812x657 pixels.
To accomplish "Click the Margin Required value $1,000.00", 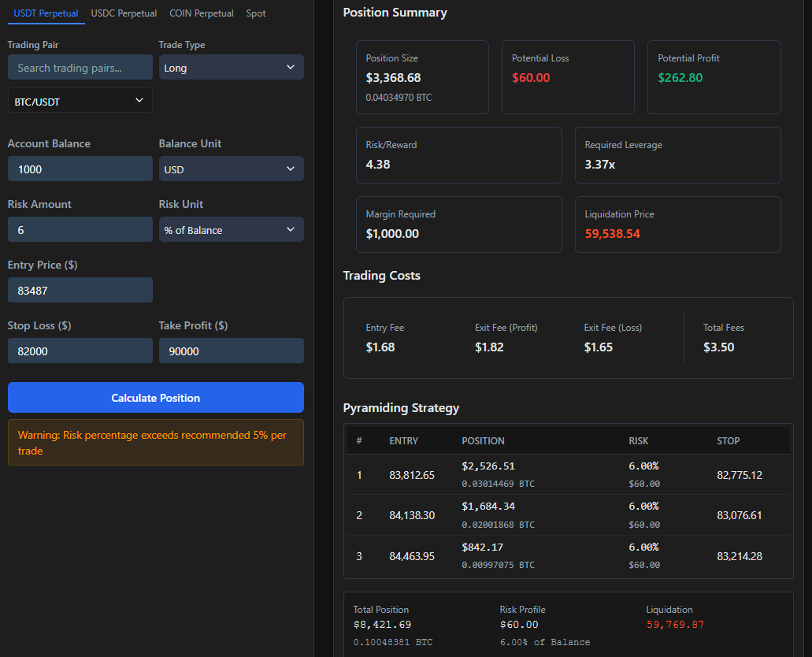I will click(392, 234).
